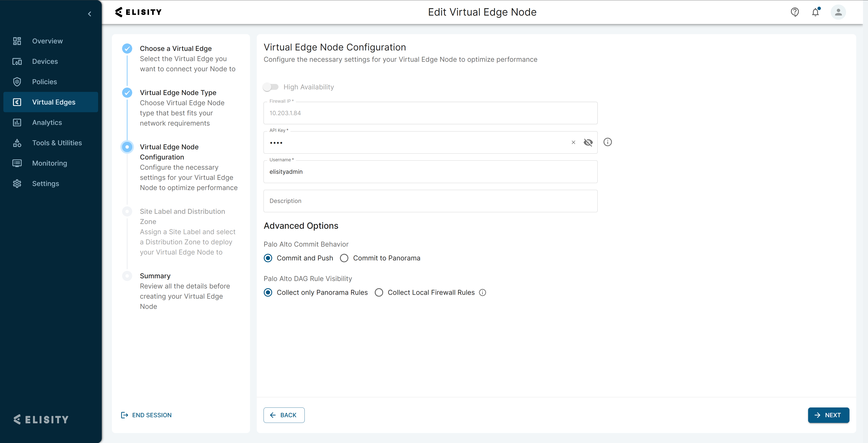Click the info icon beside Collect Local Firewall Rules
This screenshot has width=868, height=443.
coord(483,293)
